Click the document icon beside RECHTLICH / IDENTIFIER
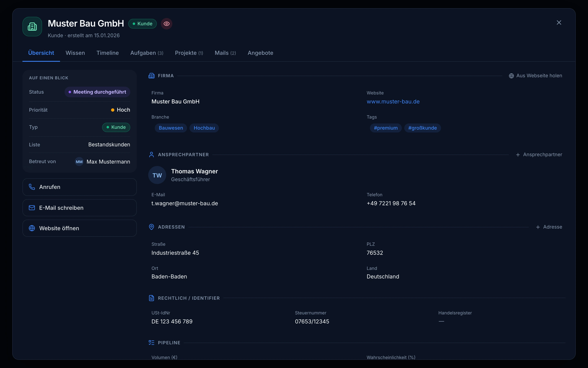588x368 pixels. tap(151, 298)
